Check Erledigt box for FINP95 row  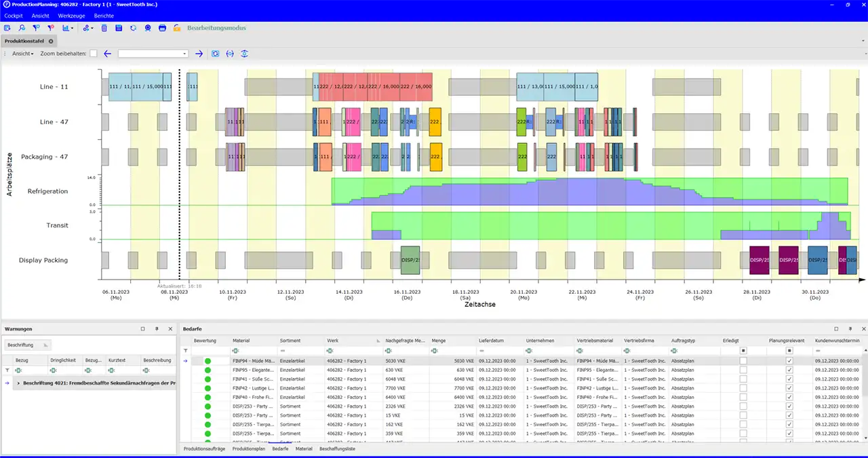tap(743, 370)
